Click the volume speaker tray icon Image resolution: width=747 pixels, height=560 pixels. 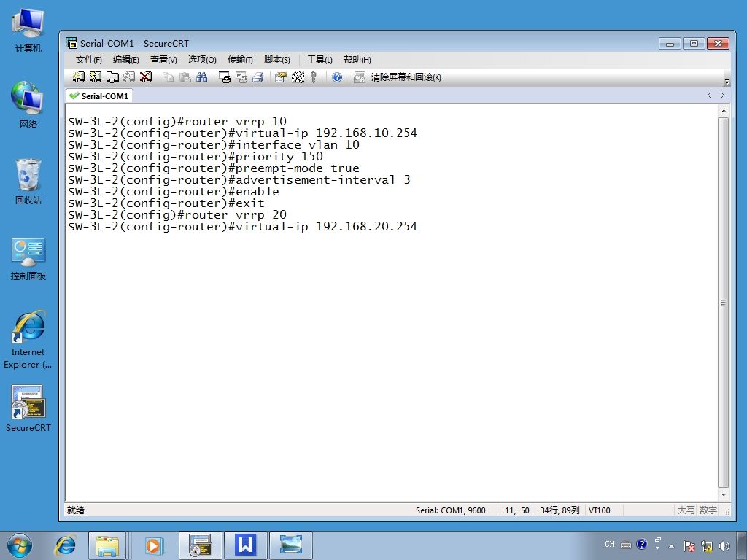point(724,546)
